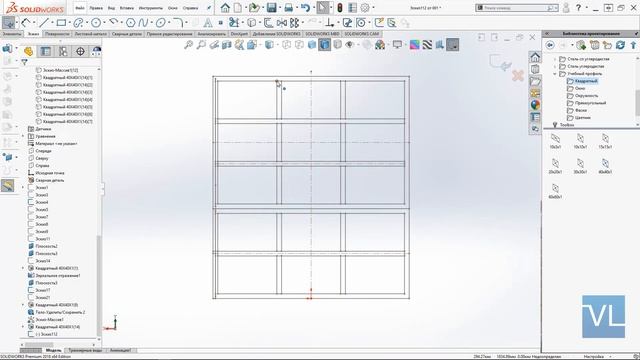The width and height of the screenshot is (640, 360).
Task: Open the Options gear icon
Action: (365, 8)
